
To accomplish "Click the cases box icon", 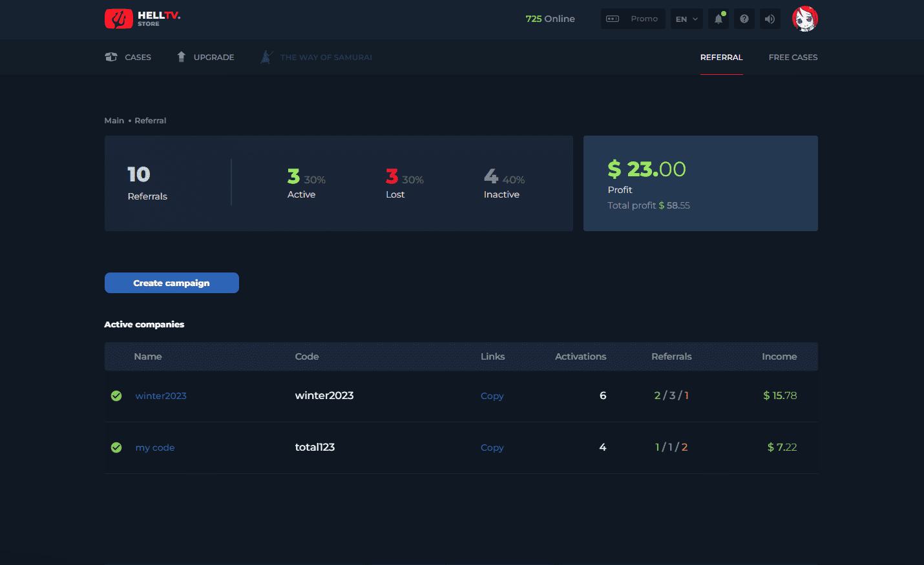I will click(111, 57).
